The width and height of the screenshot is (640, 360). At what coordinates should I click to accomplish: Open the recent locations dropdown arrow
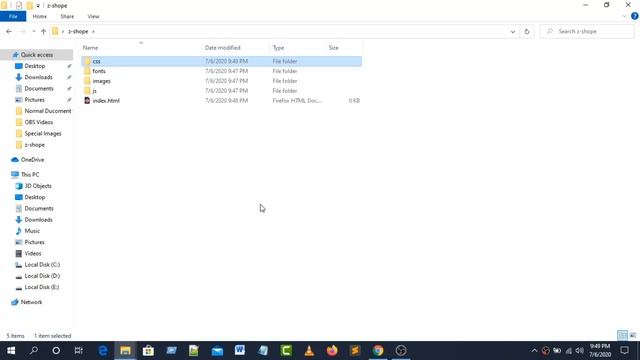pos(33,31)
